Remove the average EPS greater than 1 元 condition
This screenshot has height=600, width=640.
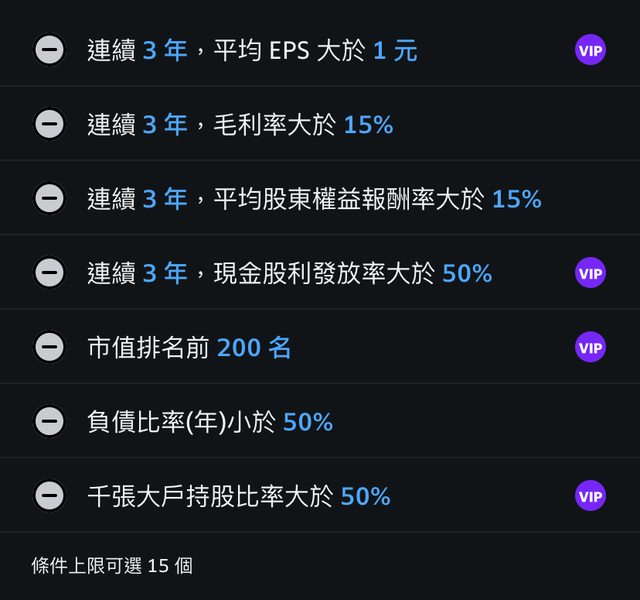click(49, 50)
